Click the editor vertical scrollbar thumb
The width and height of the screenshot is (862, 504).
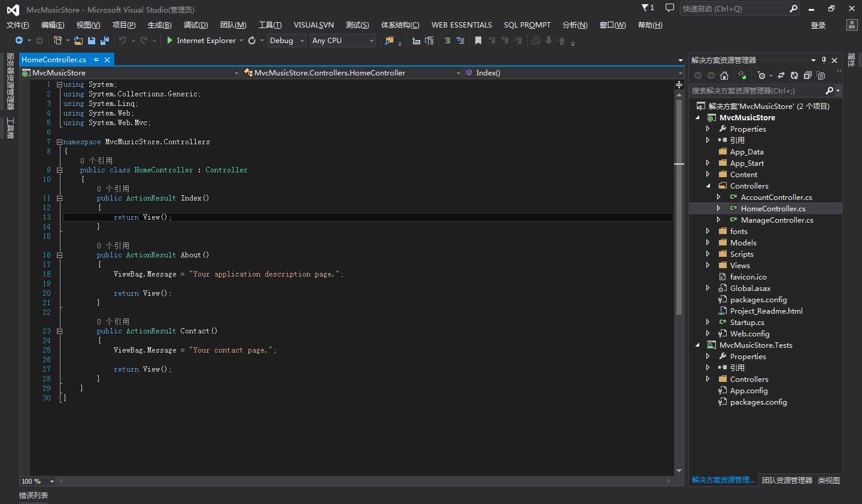(x=679, y=207)
